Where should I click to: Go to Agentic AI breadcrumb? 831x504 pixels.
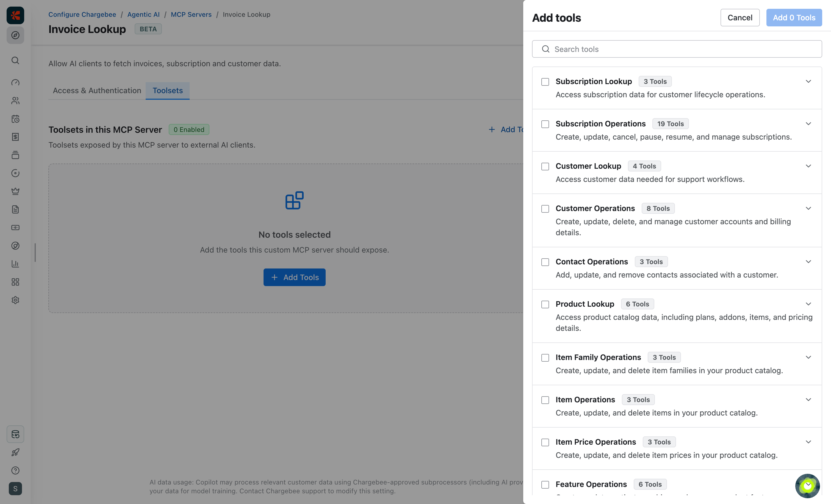coord(143,15)
